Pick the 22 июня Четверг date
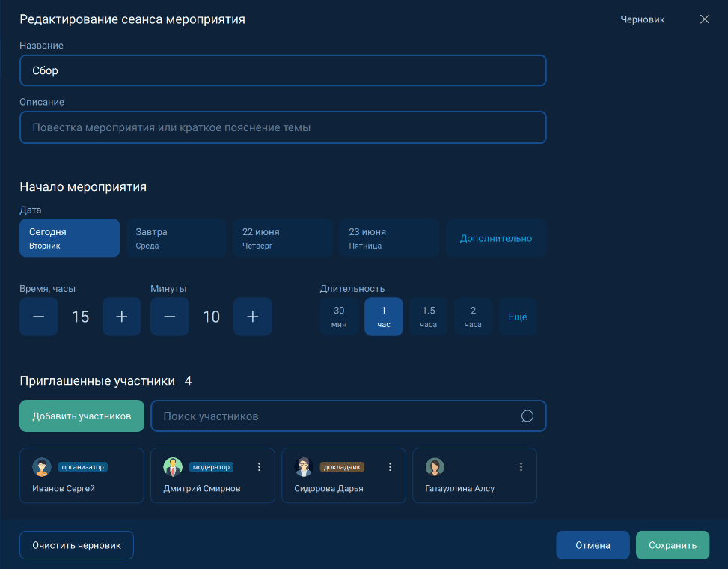Image resolution: width=728 pixels, height=569 pixels. pos(282,238)
